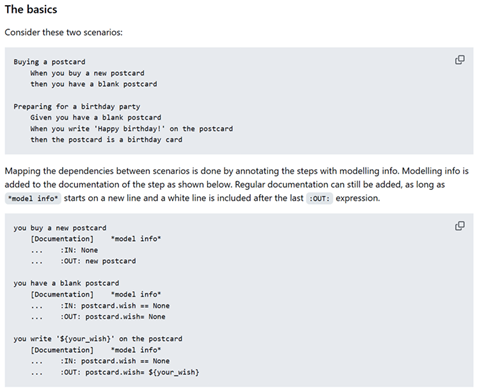Copy the postcard scenarios code block
Image resolution: width=479 pixels, height=389 pixels.
[x=460, y=60]
